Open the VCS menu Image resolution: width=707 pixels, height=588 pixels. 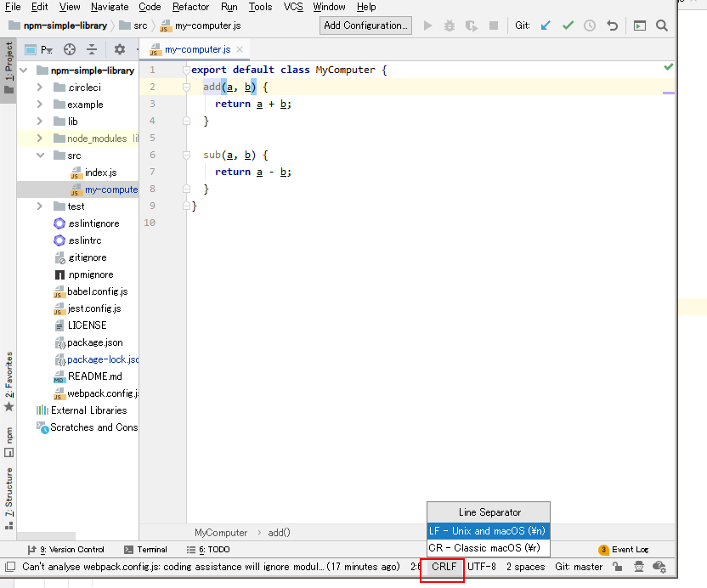[x=293, y=7]
